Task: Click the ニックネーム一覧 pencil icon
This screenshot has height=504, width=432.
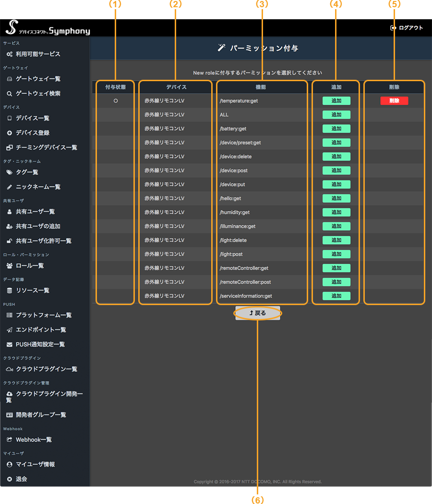Action: point(10,187)
